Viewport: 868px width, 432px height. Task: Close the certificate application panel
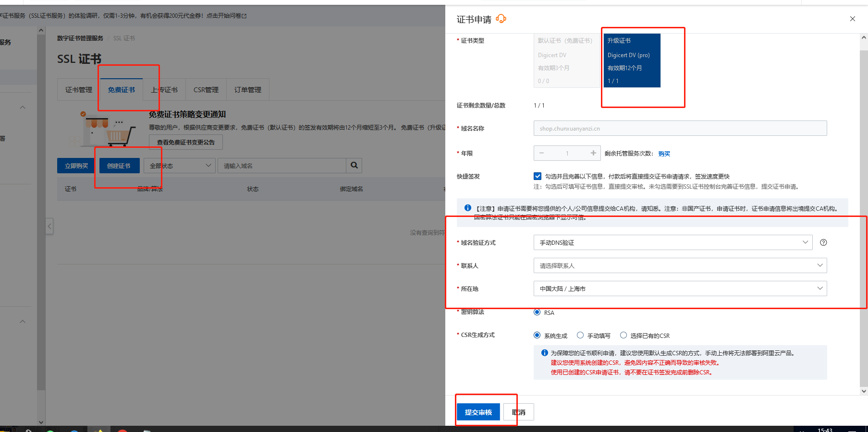click(853, 19)
